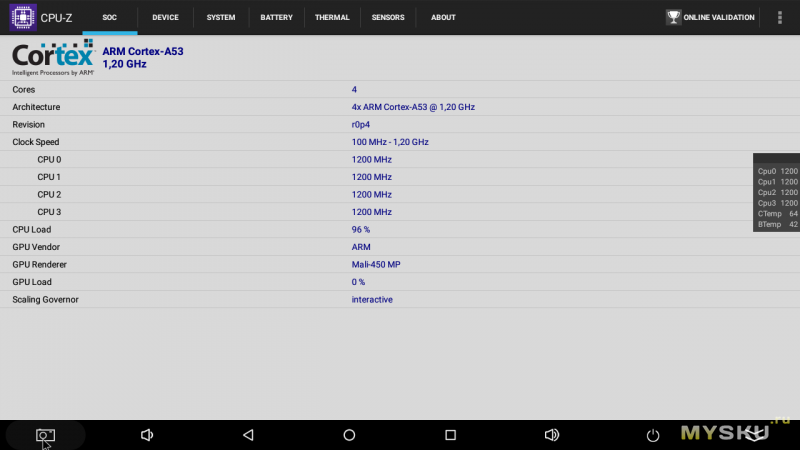The image size is (800, 450).
Task: Click the Clock Speed value 100 MHz - 1,20 GHz
Action: coord(390,142)
